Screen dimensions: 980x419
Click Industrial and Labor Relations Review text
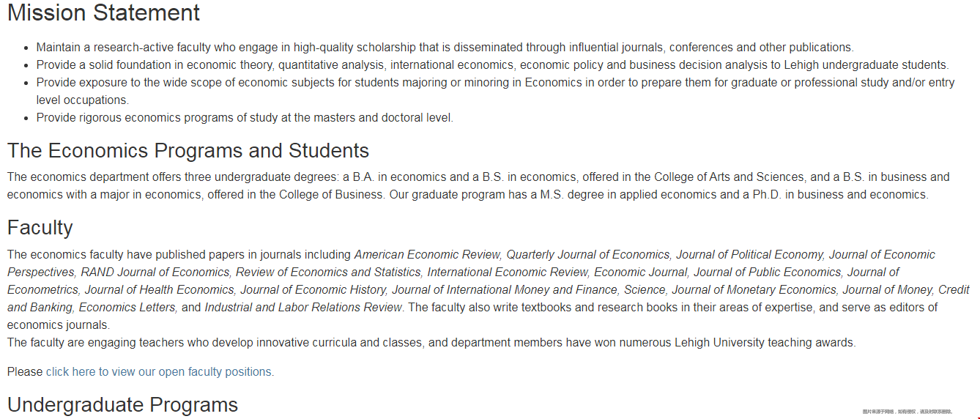(x=303, y=307)
